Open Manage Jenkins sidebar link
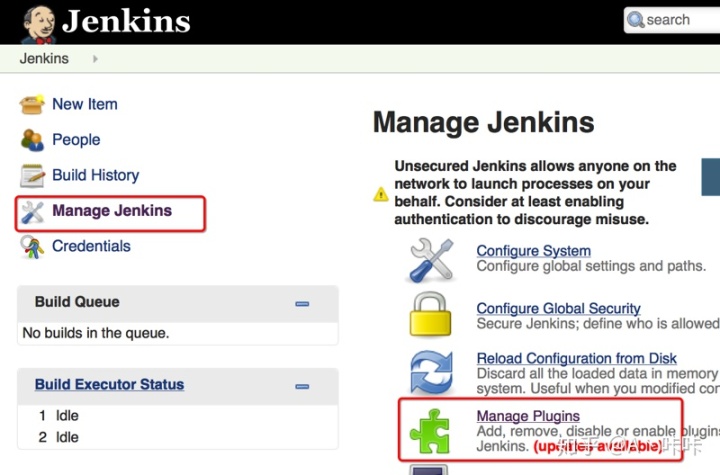720x475 pixels. click(x=112, y=210)
